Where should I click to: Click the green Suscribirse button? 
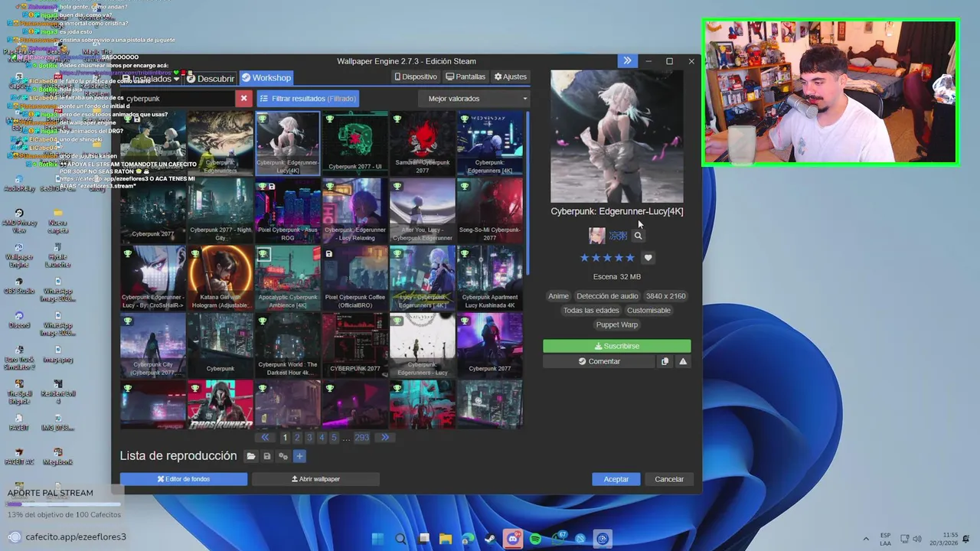pyautogui.click(x=617, y=346)
